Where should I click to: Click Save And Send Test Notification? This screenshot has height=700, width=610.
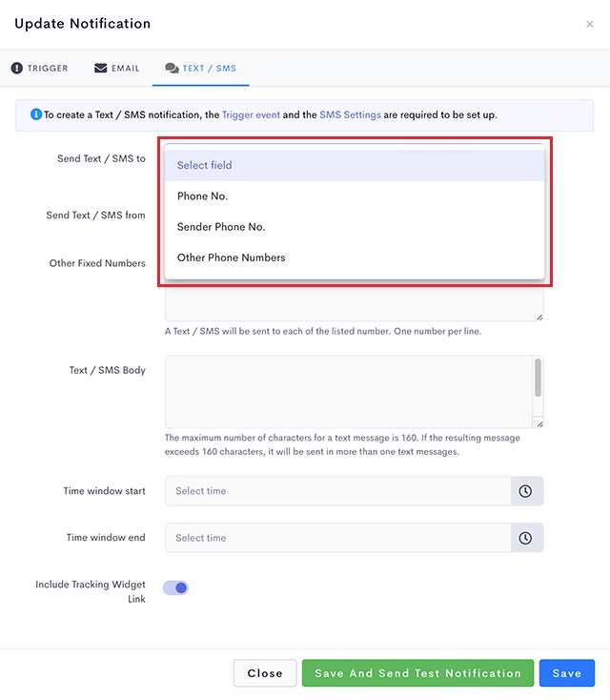(x=417, y=672)
